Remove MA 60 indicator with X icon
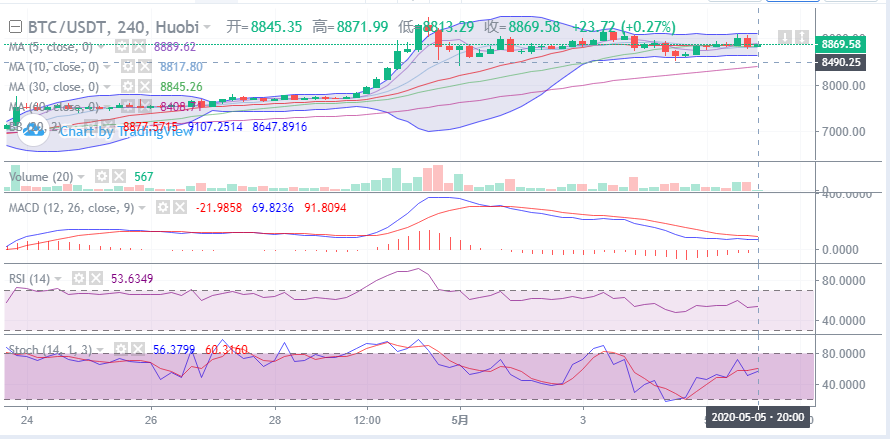This screenshot has width=890, height=439. (145, 106)
